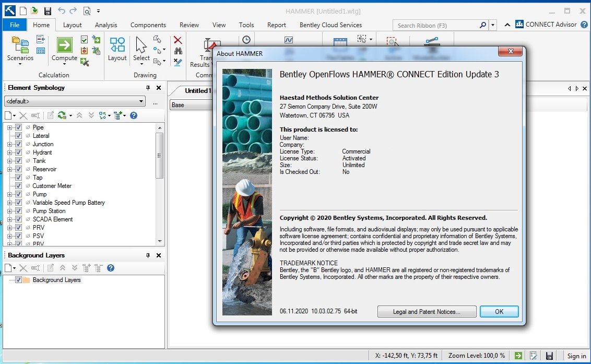
Task: Click the clock Times icon in ribbon
Action: pyautogui.click(x=246, y=40)
